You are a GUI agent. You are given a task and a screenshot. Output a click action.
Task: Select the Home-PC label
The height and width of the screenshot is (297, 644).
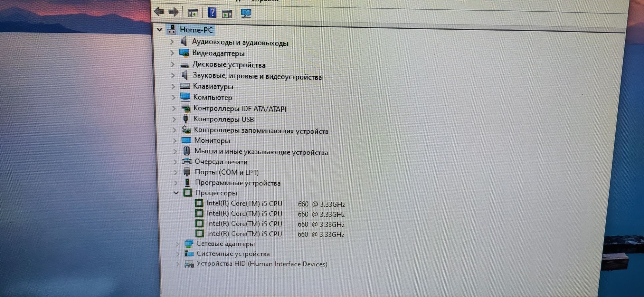(x=196, y=30)
